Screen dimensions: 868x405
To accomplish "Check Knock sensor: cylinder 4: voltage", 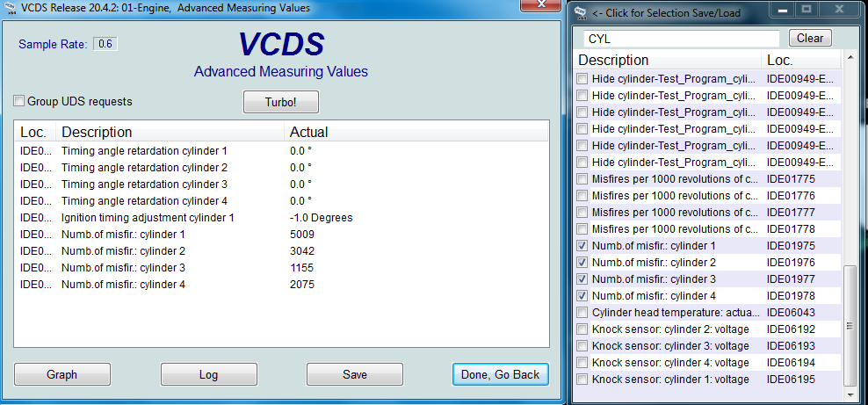I will pyautogui.click(x=582, y=363).
